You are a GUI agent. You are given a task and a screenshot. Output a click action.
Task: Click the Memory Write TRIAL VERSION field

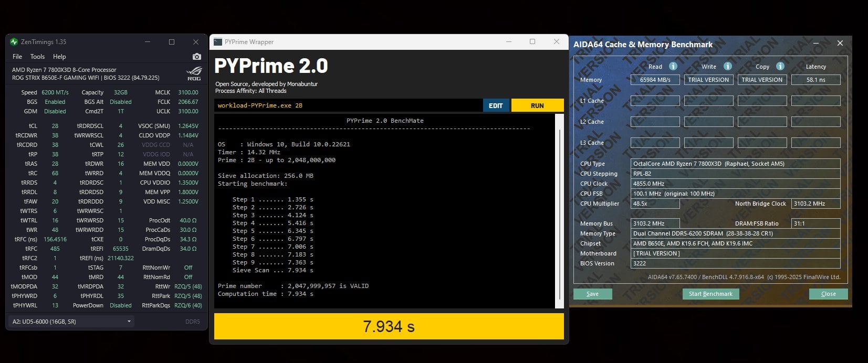tap(708, 80)
